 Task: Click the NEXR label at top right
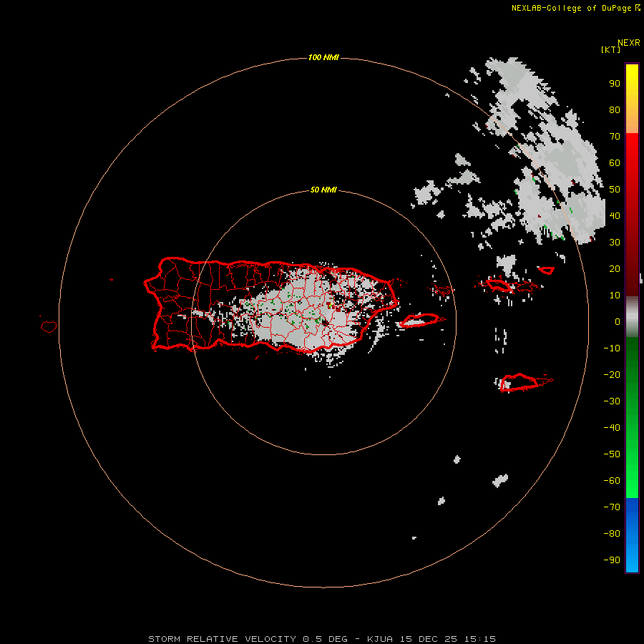pyautogui.click(x=629, y=43)
